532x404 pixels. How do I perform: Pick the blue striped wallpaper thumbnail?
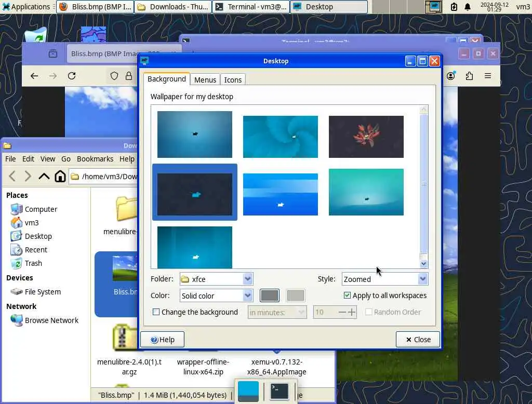280,194
